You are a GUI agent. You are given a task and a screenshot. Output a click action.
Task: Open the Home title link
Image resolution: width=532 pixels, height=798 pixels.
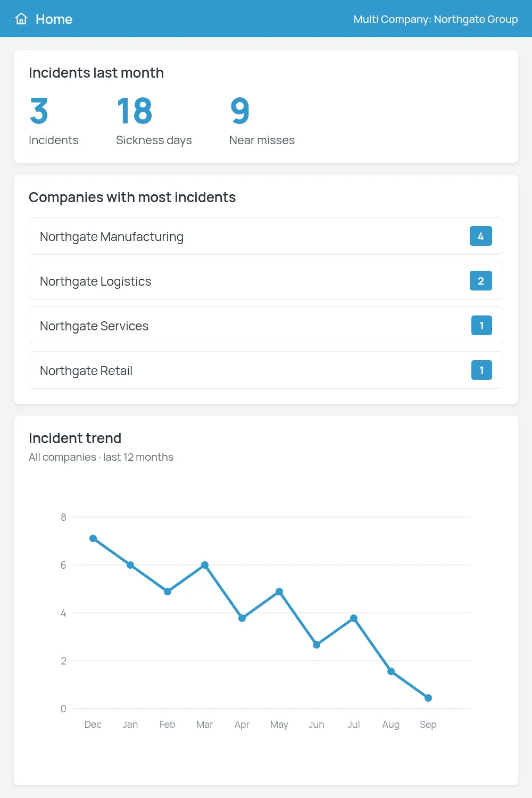pos(54,19)
